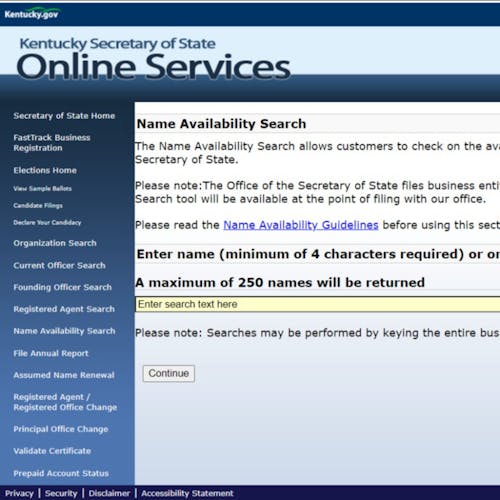This screenshot has height=500, width=500.
Task: Follow the Name Availability Guidelines link
Action: pyautogui.click(x=301, y=225)
